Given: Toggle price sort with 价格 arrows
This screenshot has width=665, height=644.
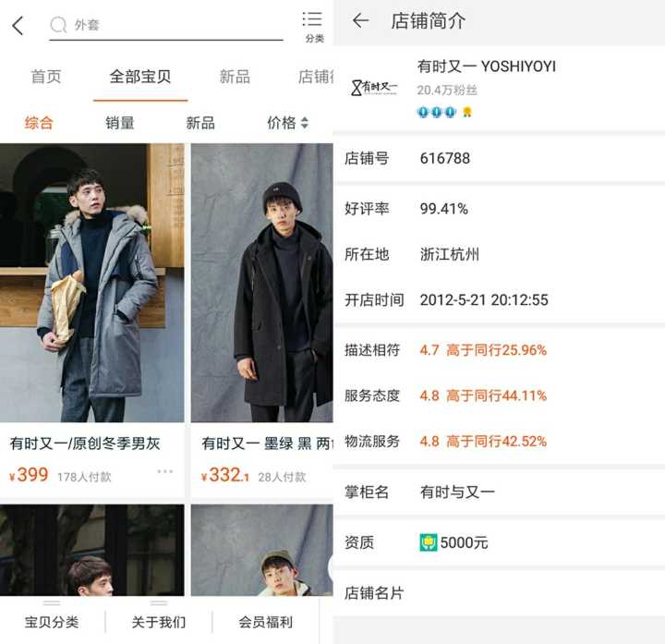Looking at the screenshot, I should click(x=287, y=123).
